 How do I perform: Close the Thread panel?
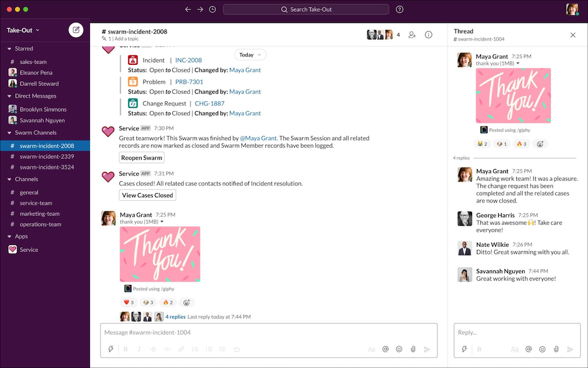coord(573,35)
